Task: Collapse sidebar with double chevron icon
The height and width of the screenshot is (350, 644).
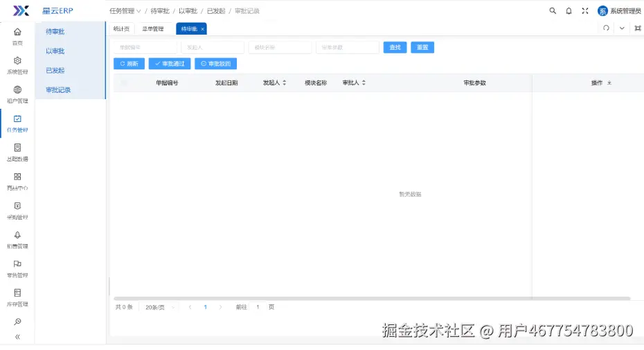Action: pyautogui.click(x=17, y=337)
